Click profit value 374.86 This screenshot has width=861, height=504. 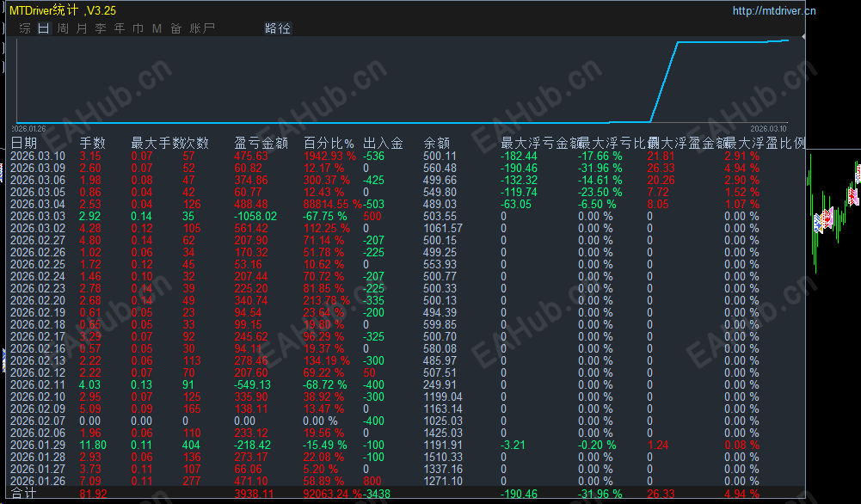tap(251, 180)
